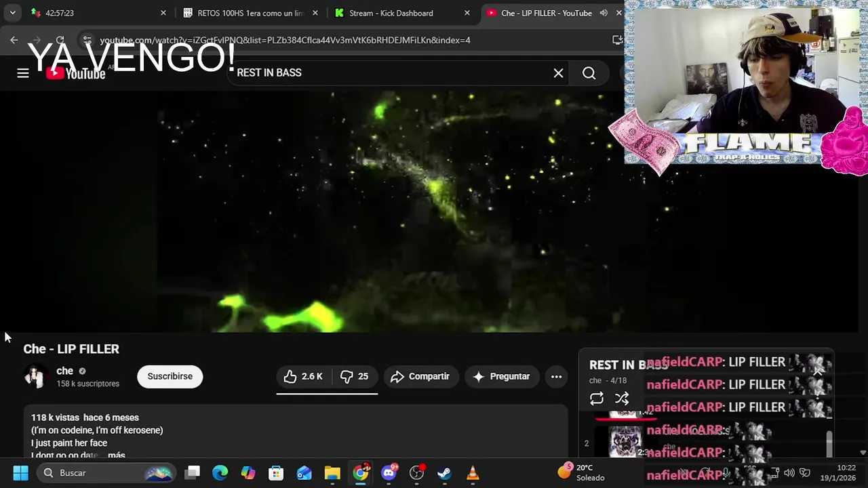Close the Kick Dashboard tab
Image resolution: width=868 pixels, height=488 pixels.
467,13
